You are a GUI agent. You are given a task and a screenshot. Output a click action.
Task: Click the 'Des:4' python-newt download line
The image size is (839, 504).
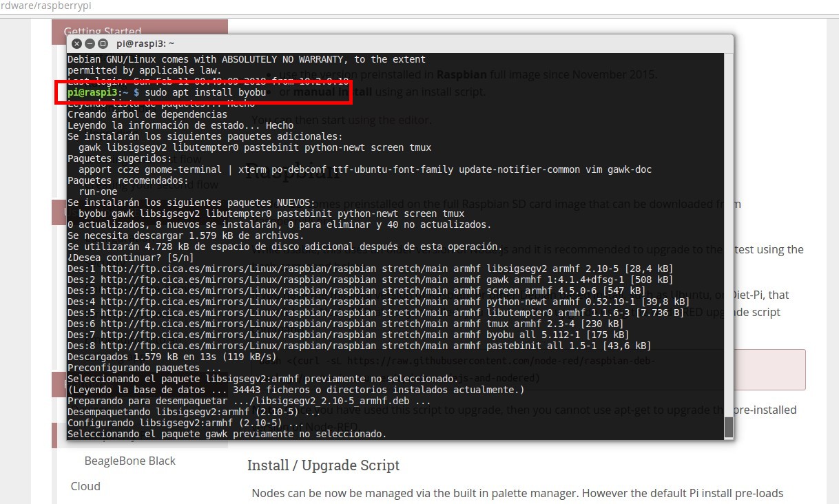point(379,302)
